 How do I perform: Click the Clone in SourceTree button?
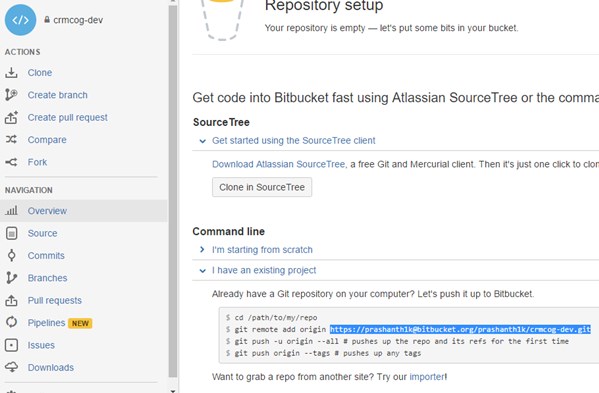coord(262,187)
